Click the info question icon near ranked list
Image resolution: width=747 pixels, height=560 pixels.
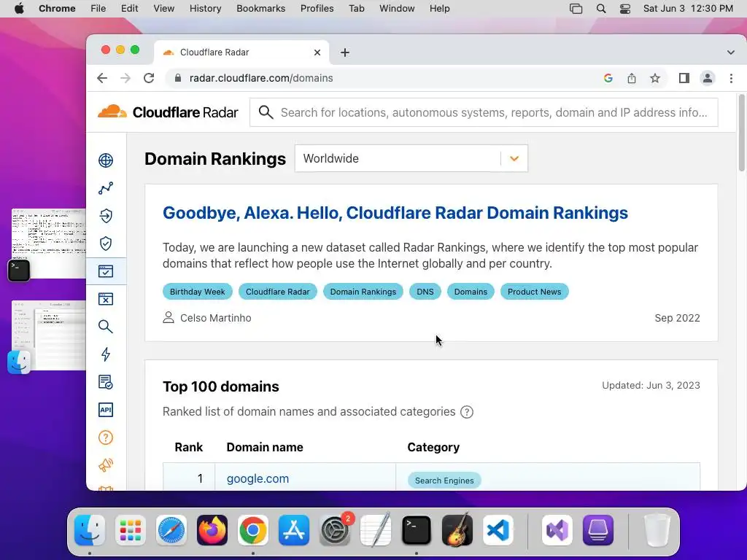467,412
